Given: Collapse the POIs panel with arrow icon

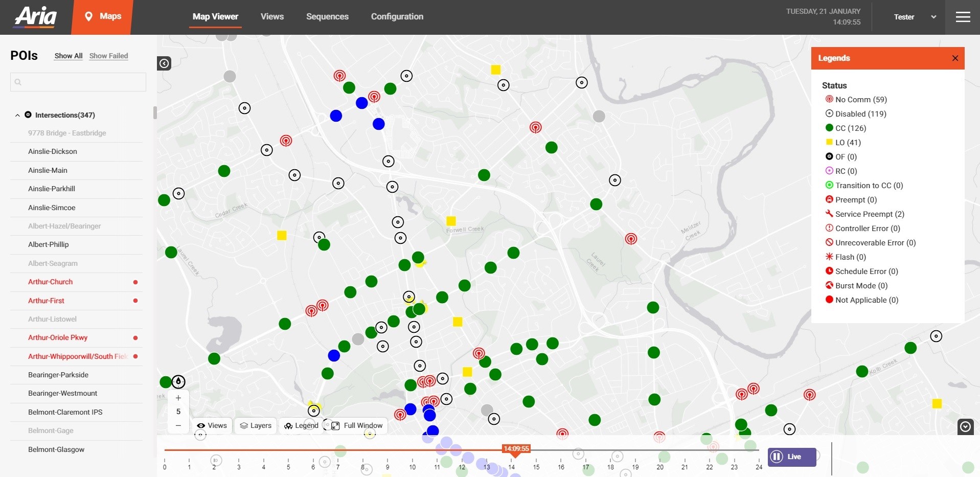Looking at the screenshot, I should (x=164, y=63).
